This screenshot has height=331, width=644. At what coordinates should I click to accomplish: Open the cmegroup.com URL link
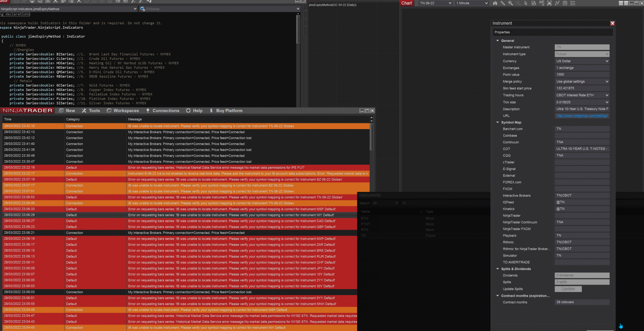coord(582,116)
